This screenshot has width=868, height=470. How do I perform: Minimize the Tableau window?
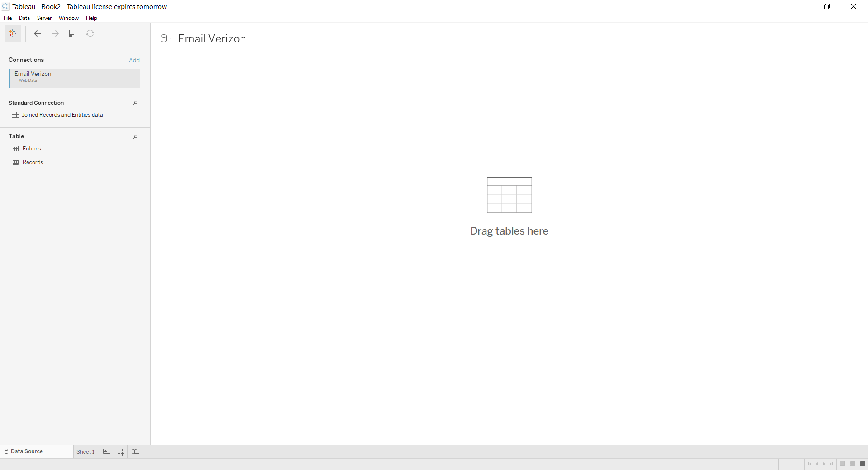coord(801,6)
